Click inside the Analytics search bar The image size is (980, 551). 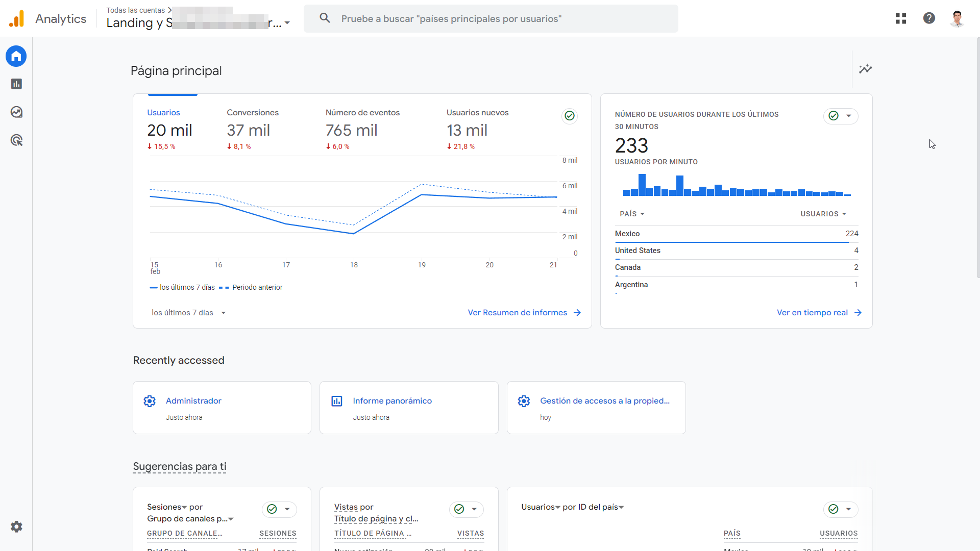click(490, 18)
